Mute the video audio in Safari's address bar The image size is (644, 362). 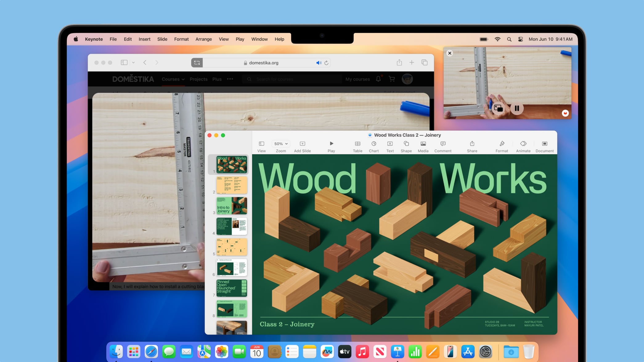(x=319, y=62)
